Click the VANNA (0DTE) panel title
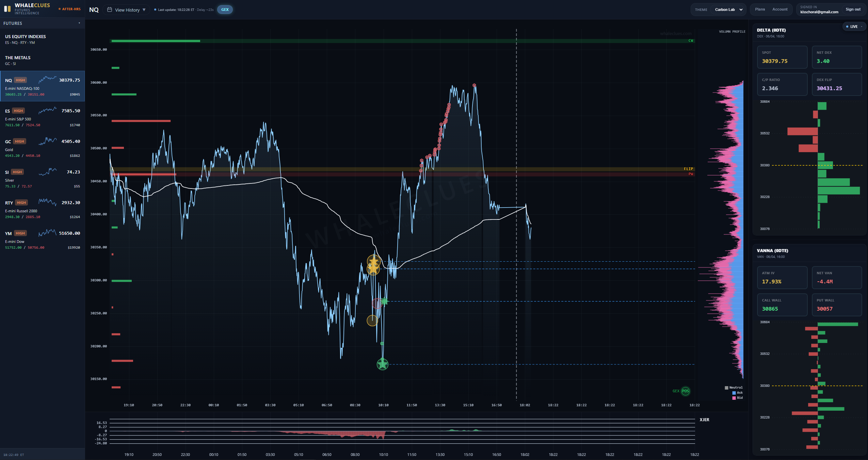 coord(772,251)
